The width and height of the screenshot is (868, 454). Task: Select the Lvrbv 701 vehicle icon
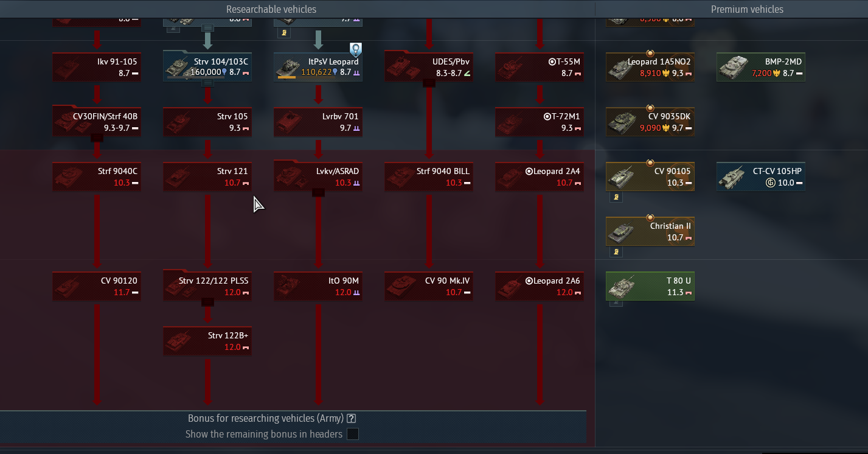(x=288, y=122)
